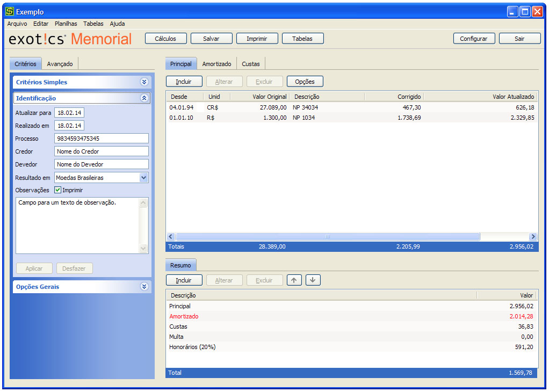Select the NP 1034 row

coord(352,118)
